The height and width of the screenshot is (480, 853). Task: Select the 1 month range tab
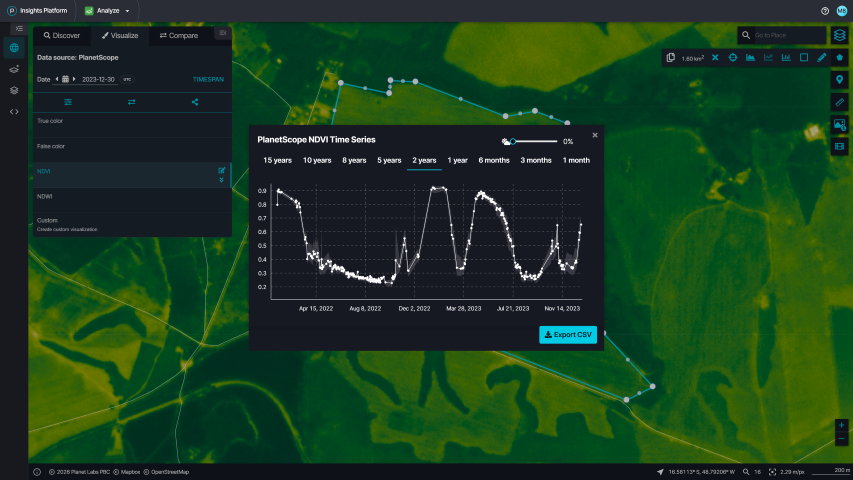[x=576, y=161]
